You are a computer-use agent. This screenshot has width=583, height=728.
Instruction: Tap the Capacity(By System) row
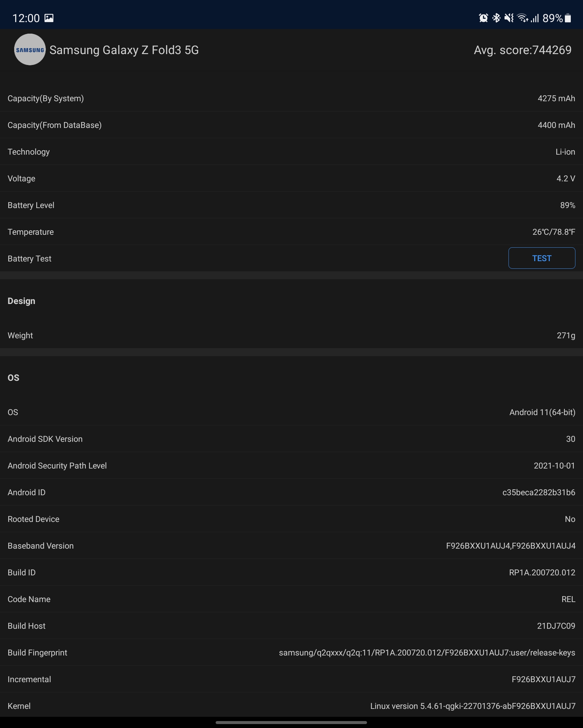[291, 98]
